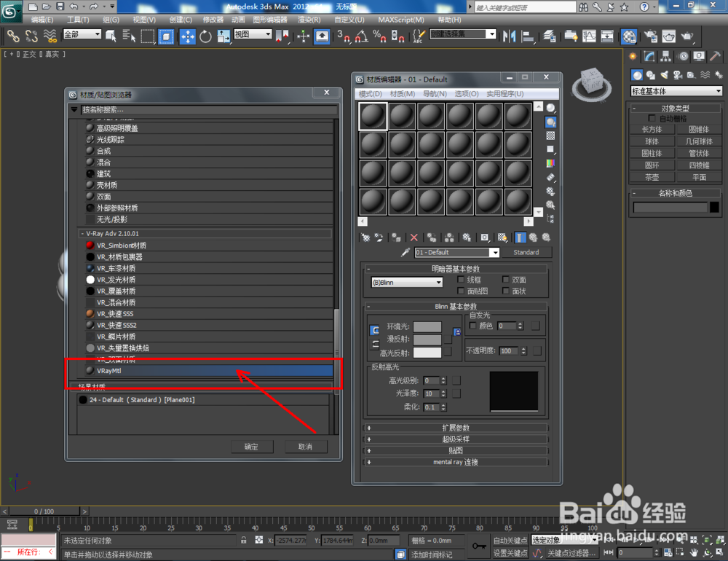Image resolution: width=728 pixels, height=561 pixels.
Task: Open 实用程序(U) menu in Material Editor
Action: pyautogui.click(x=505, y=94)
